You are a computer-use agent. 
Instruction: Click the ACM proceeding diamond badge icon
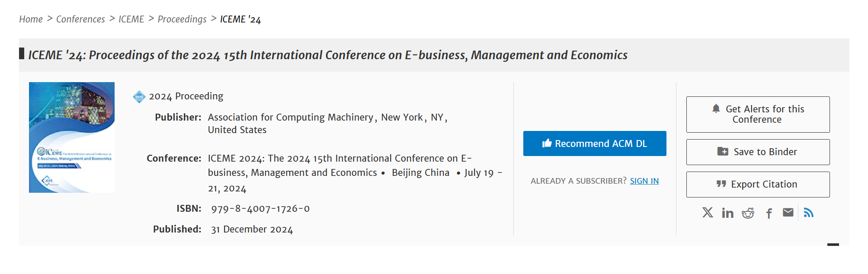pos(139,96)
